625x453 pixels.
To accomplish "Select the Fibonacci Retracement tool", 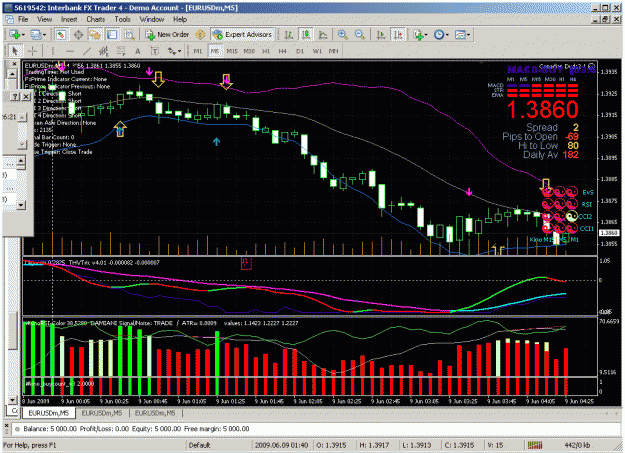I will (120, 51).
